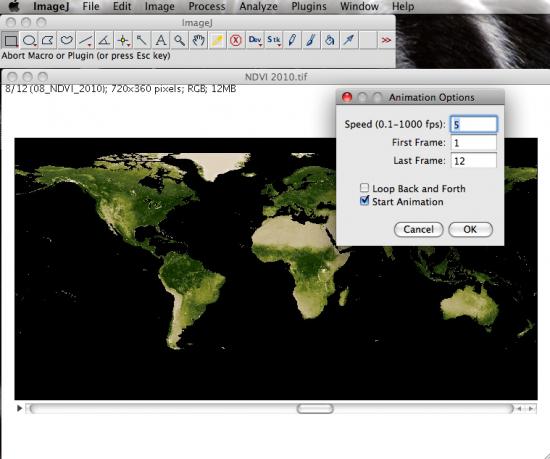The image size is (550, 459).
Task: Click the Last Frame input field
Action: click(x=474, y=161)
